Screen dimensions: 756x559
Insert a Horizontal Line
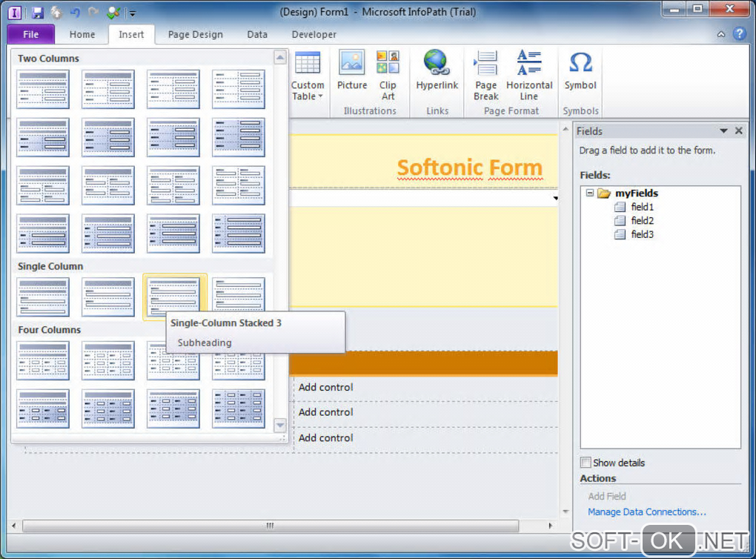(x=529, y=76)
